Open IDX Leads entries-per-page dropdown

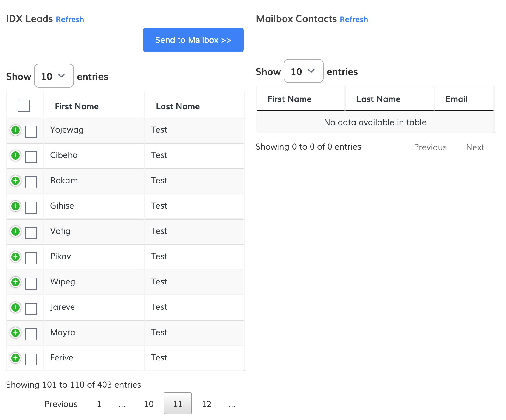(x=54, y=76)
